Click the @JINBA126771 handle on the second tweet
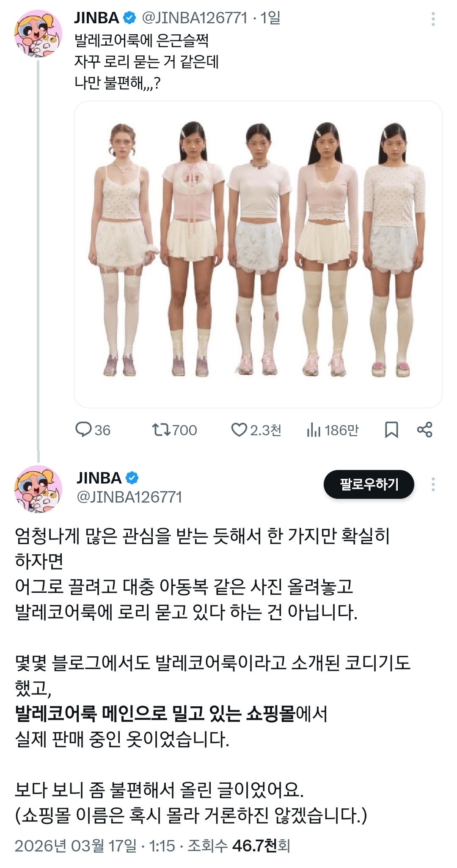457x868 pixels. tap(129, 497)
